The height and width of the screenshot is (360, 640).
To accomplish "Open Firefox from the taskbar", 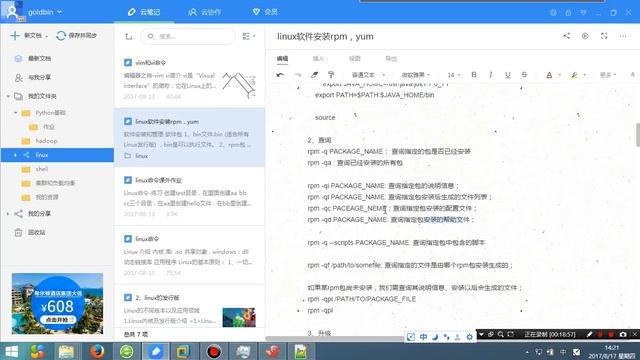I will click(97, 351).
